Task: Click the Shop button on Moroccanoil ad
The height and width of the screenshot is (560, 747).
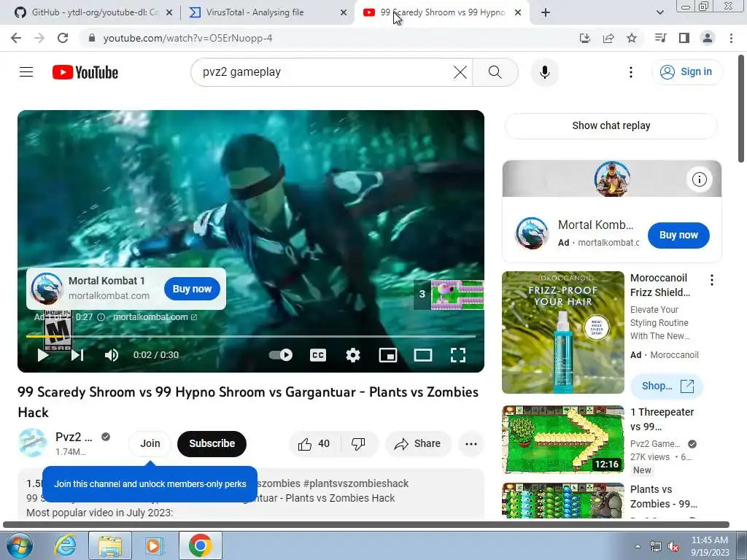Action: click(x=667, y=386)
